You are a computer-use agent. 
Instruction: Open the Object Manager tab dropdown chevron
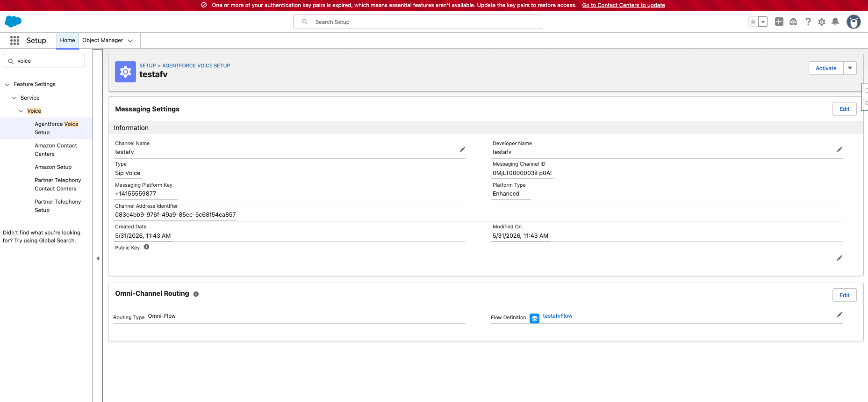[x=130, y=41]
